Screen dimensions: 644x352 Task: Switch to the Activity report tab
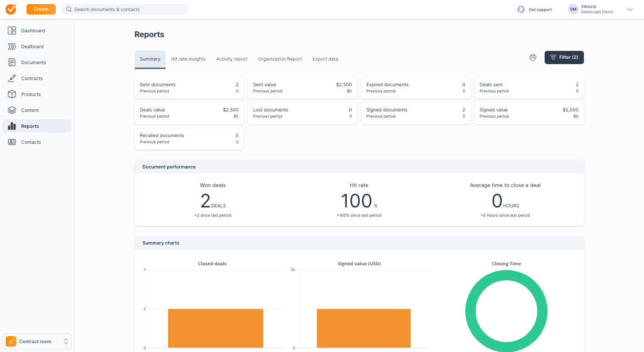pos(231,59)
